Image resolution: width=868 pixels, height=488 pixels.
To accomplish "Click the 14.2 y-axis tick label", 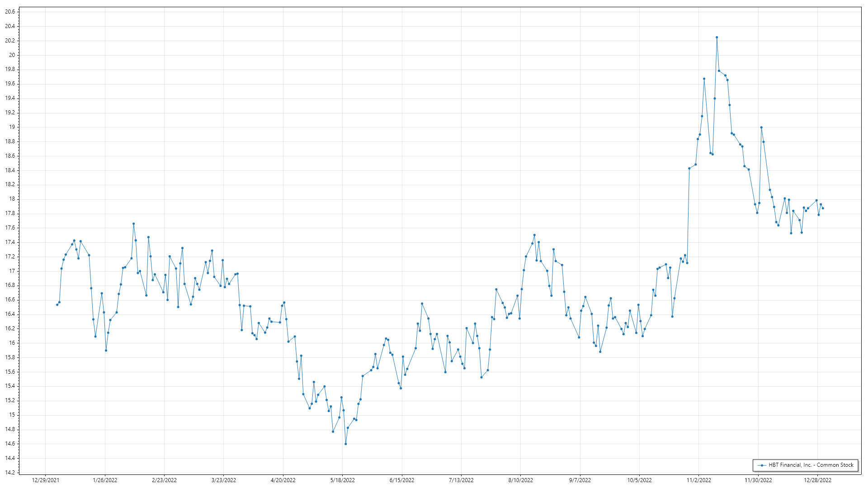I will [x=10, y=473].
